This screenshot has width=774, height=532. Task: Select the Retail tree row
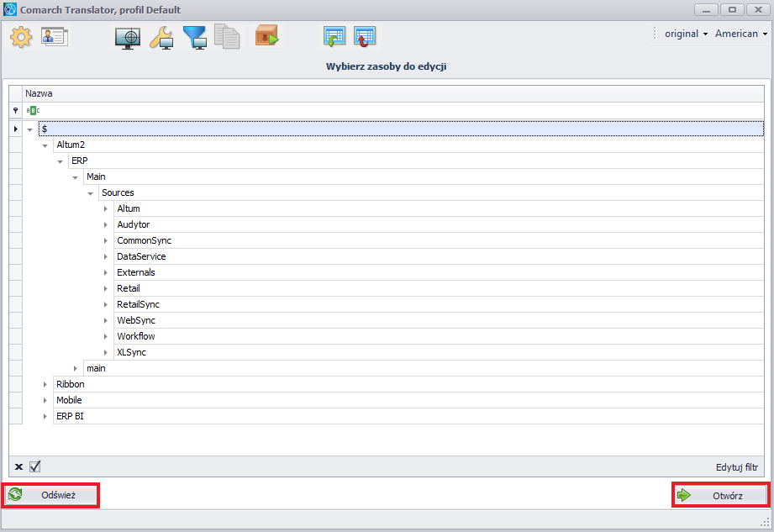click(x=439, y=289)
